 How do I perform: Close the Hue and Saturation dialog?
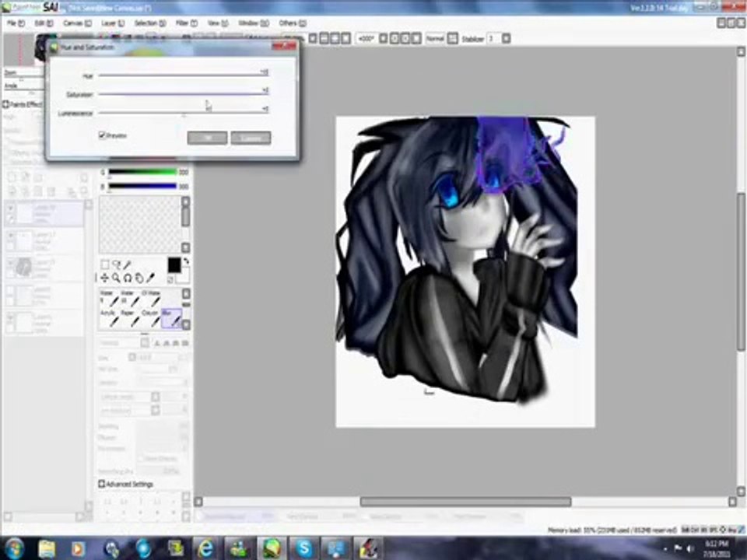[284, 45]
